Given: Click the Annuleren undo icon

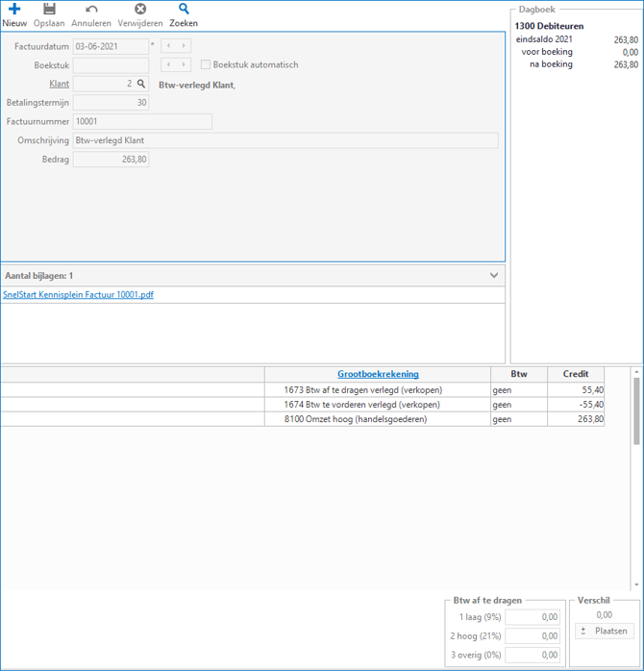Looking at the screenshot, I should 91,10.
